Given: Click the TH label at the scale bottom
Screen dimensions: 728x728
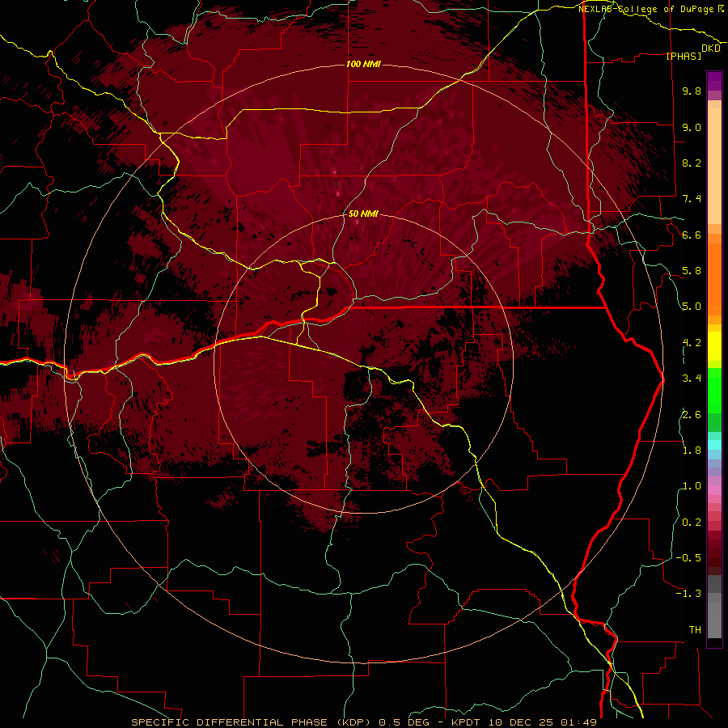Looking at the screenshot, I should [x=695, y=630].
